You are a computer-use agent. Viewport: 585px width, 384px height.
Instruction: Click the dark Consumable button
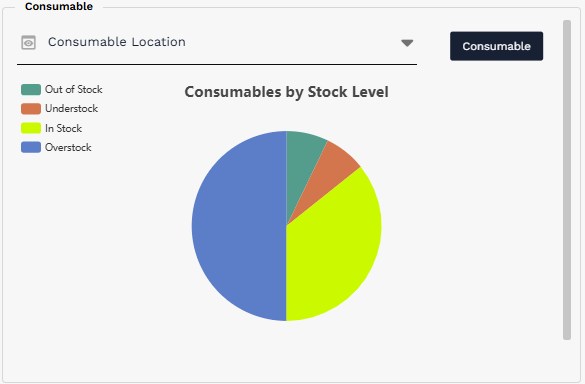point(496,46)
